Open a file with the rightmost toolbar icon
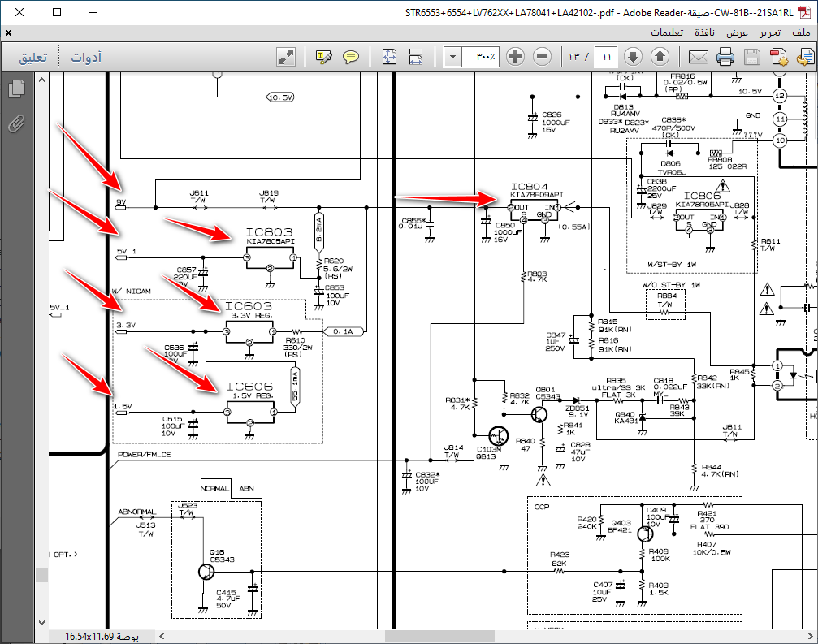Image resolution: width=818 pixels, height=644 pixels. coord(806,57)
